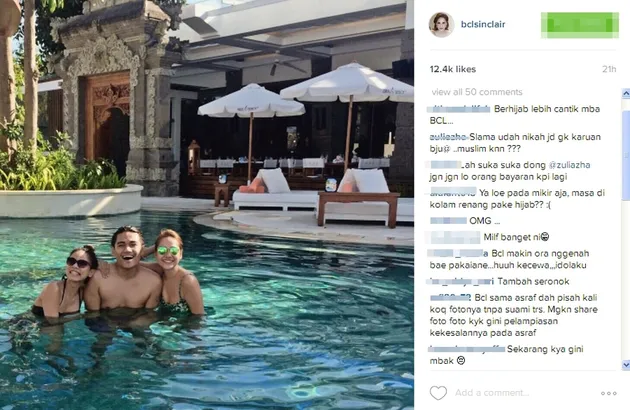The image size is (630, 410).
Task: Click username of 'Tambah seronok' comment
Action: [x=462, y=282]
